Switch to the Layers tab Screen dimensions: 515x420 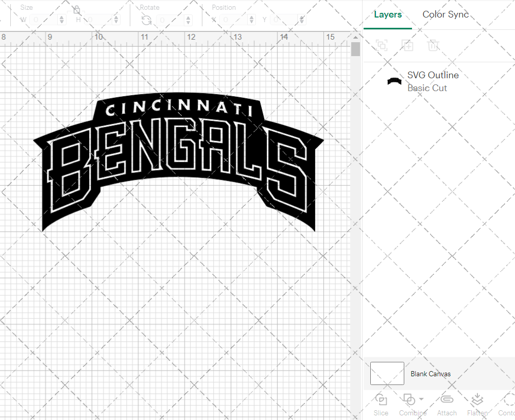click(388, 15)
